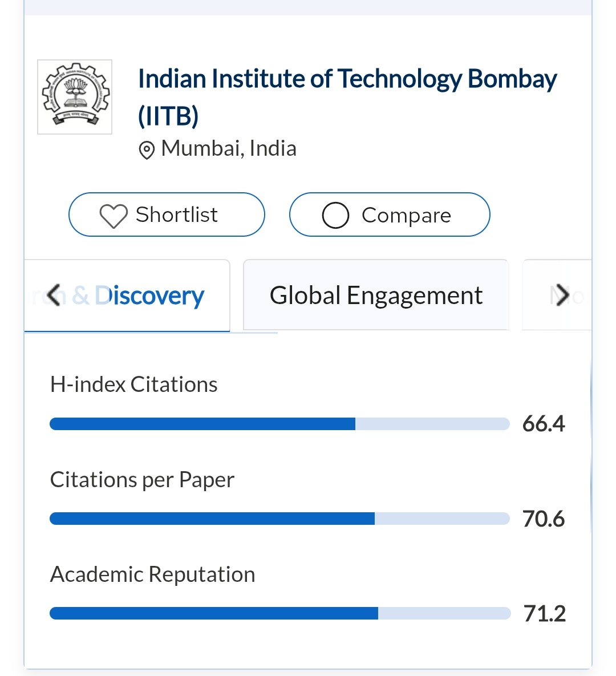Click the Academic Reputation label
Screen dimensions: 616x676
click(153, 574)
